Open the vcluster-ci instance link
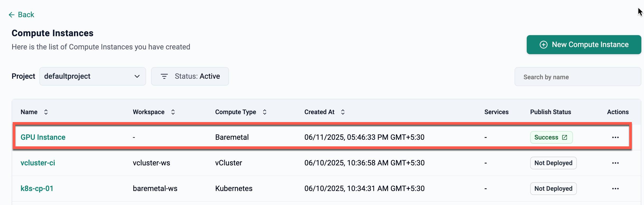644x205 pixels. coord(38,163)
